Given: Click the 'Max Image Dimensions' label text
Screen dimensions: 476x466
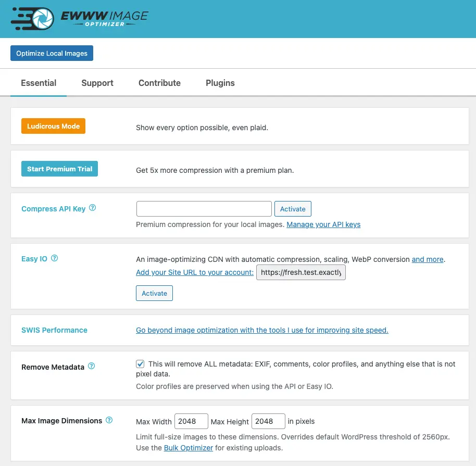Looking at the screenshot, I should tap(61, 421).
